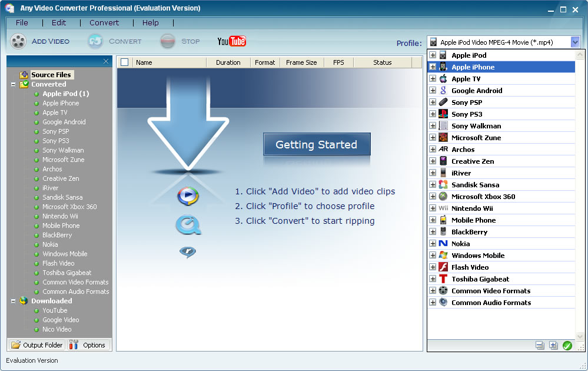Select Sandisk Sansa in sidebar tree
This screenshot has width=588, height=371.
pos(62,197)
